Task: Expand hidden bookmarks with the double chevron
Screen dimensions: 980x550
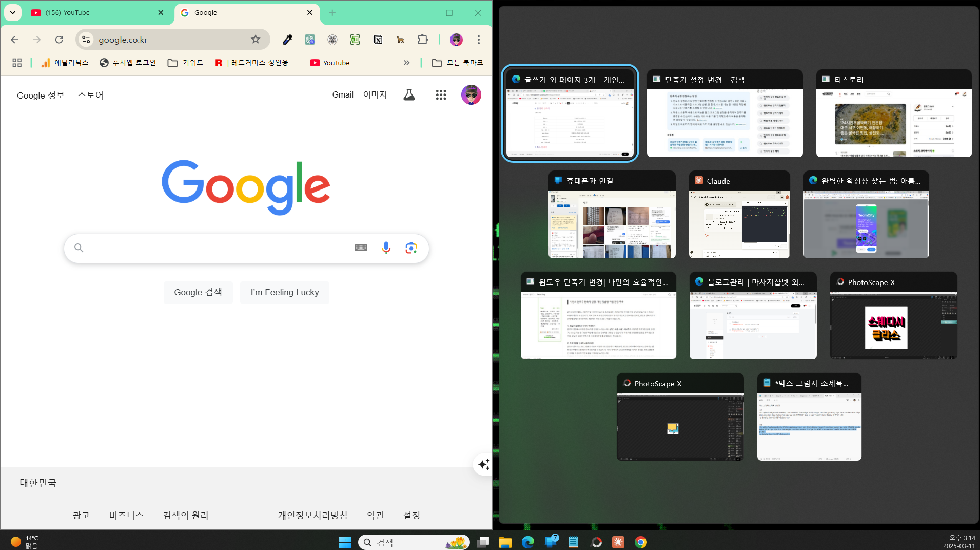Action: [406, 63]
